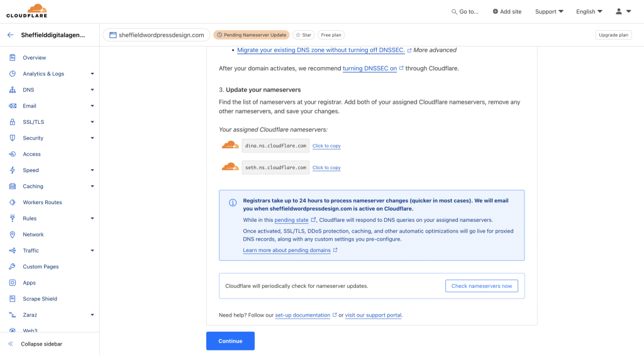Click the Access sidebar icon
644x355 pixels.
(x=13, y=154)
